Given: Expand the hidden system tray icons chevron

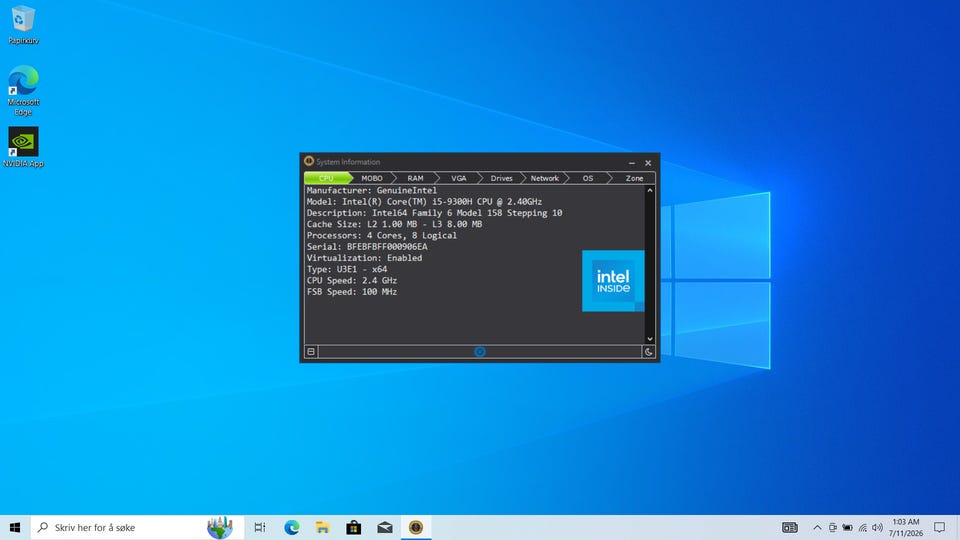Looking at the screenshot, I should [x=817, y=527].
